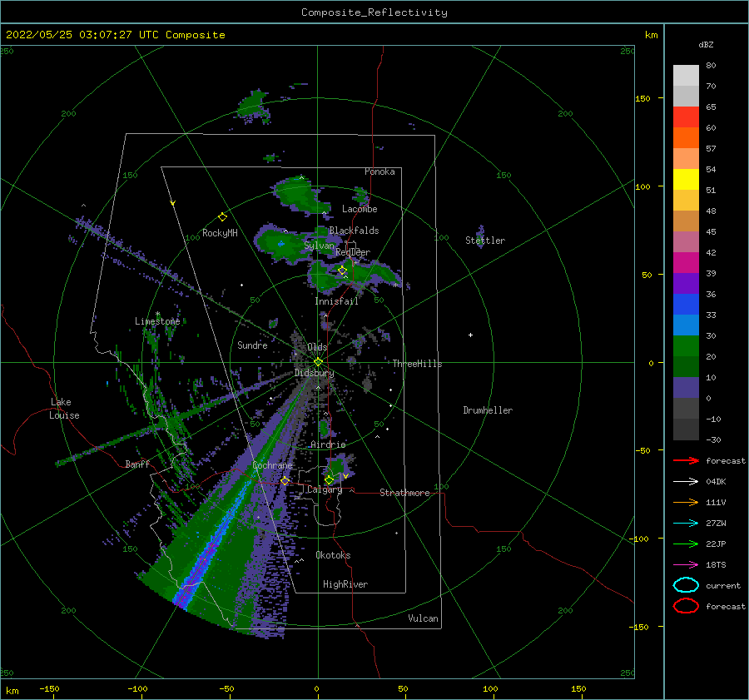The width and height of the screenshot is (749, 700).
Task: Click the Drumheller label
Action: 488,410
